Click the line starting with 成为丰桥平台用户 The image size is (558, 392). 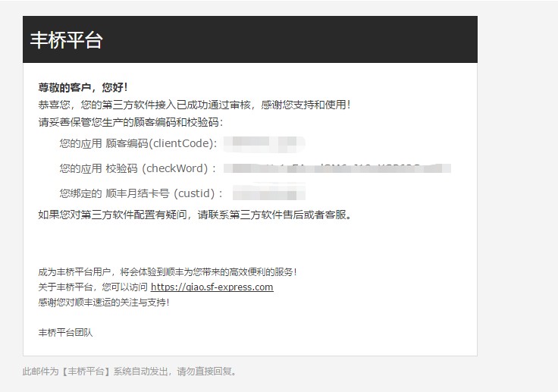[x=167, y=271]
